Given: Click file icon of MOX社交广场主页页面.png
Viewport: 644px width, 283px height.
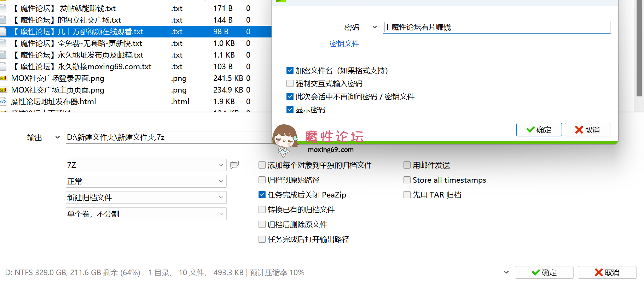Looking at the screenshot, I should [x=4, y=90].
